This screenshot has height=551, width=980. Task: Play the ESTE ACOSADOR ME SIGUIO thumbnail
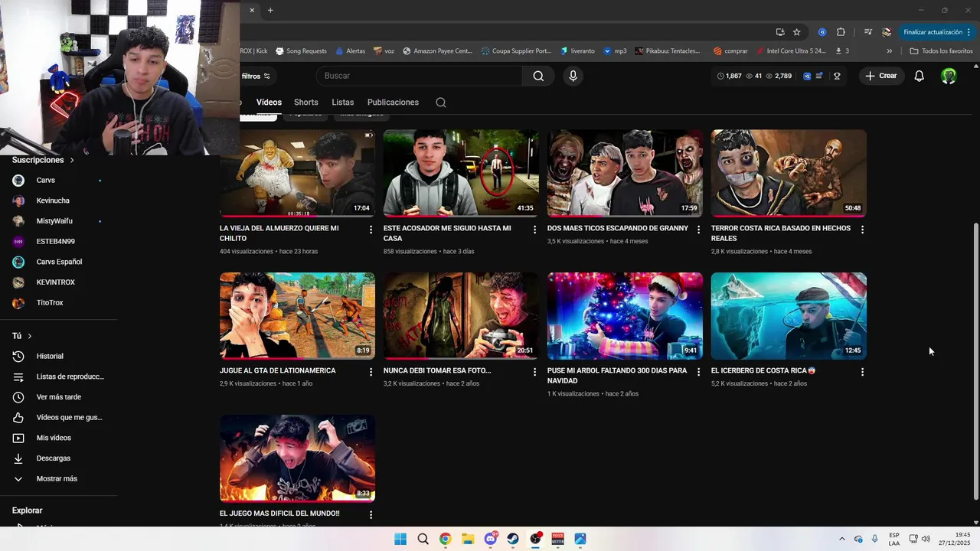pos(461,173)
